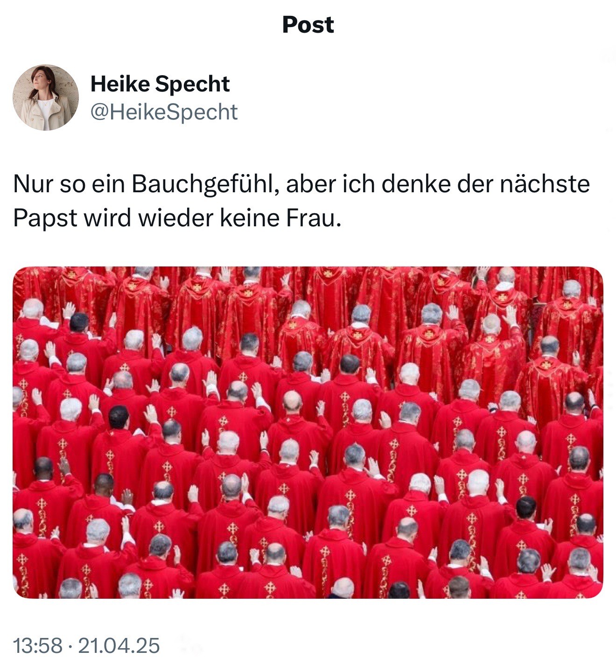The width and height of the screenshot is (616, 672).
Task: Open the @HeikeSpecht handle link
Action: (x=164, y=112)
